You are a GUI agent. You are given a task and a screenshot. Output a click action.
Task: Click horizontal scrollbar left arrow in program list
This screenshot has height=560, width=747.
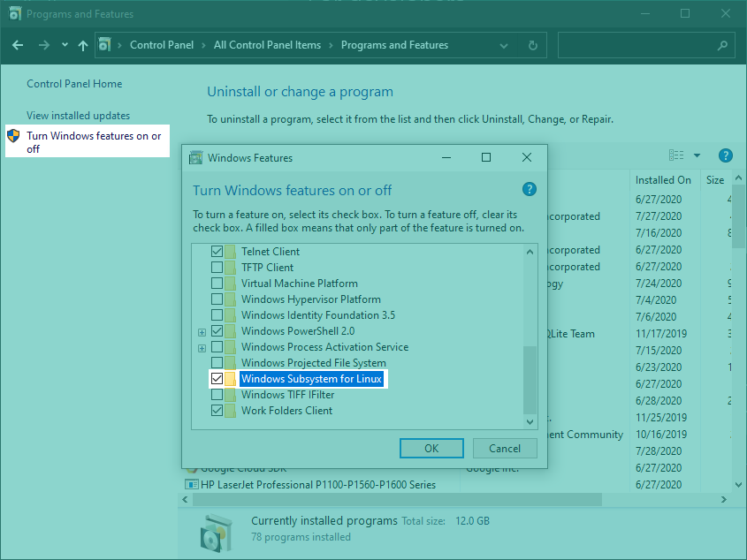[x=186, y=500]
